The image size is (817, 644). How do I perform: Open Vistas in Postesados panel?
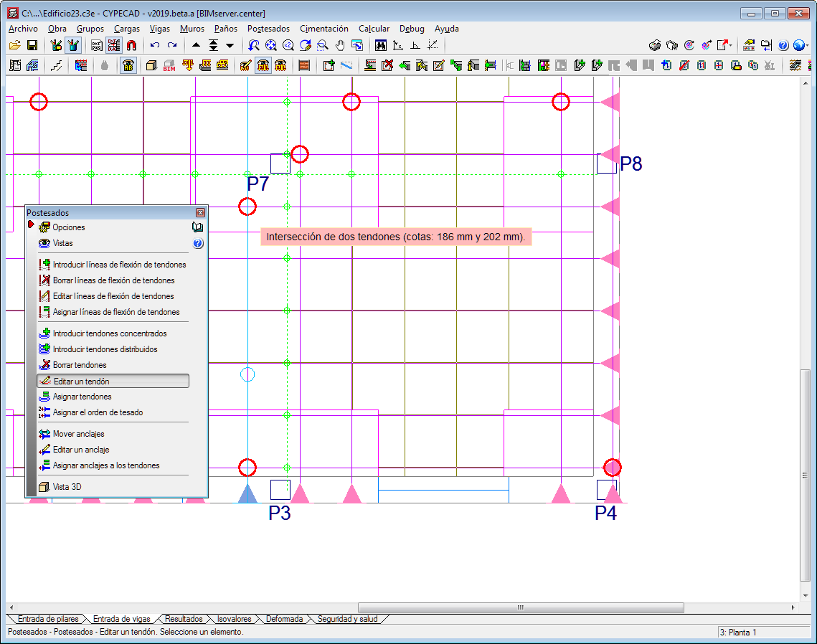pyautogui.click(x=62, y=243)
